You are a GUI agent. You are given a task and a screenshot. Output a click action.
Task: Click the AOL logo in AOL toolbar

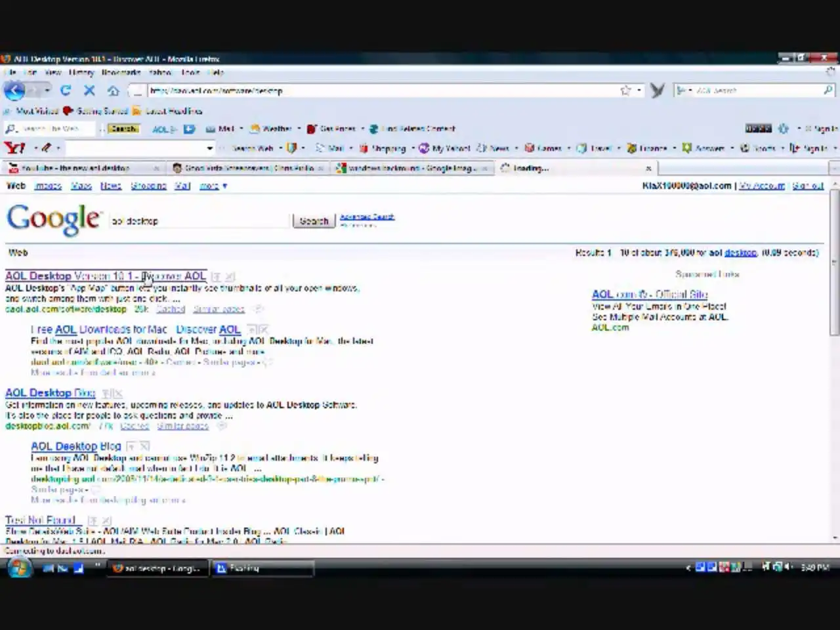coord(163,129)
